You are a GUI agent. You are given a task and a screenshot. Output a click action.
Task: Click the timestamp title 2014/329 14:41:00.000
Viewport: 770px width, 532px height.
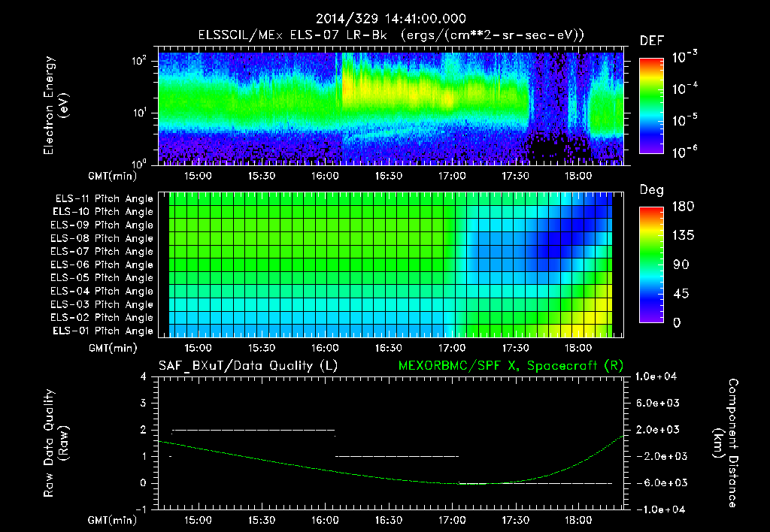[390, 19]
